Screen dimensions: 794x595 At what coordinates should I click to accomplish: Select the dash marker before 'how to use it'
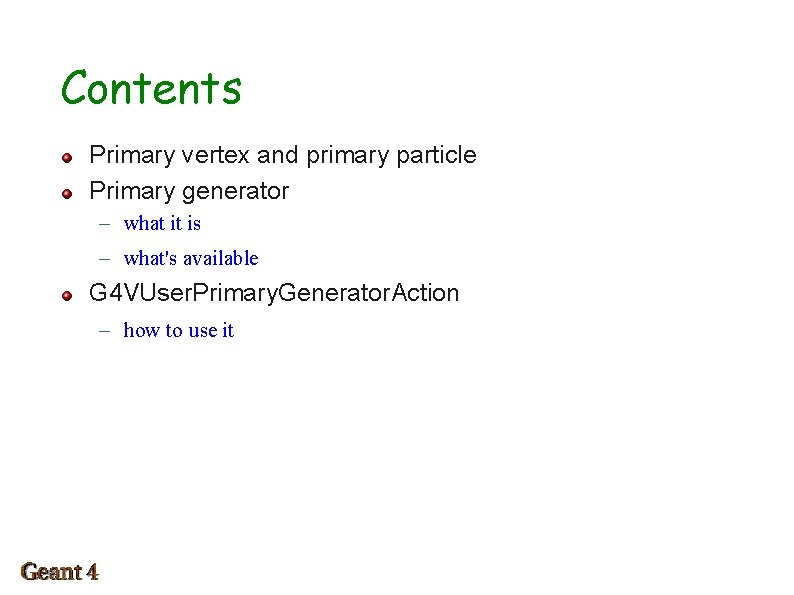click(105, 331)
